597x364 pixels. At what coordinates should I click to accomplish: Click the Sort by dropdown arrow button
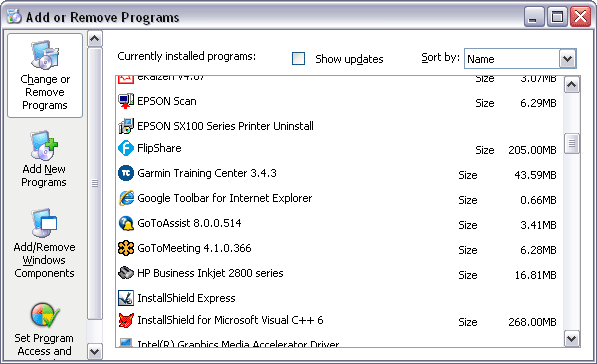567,59
